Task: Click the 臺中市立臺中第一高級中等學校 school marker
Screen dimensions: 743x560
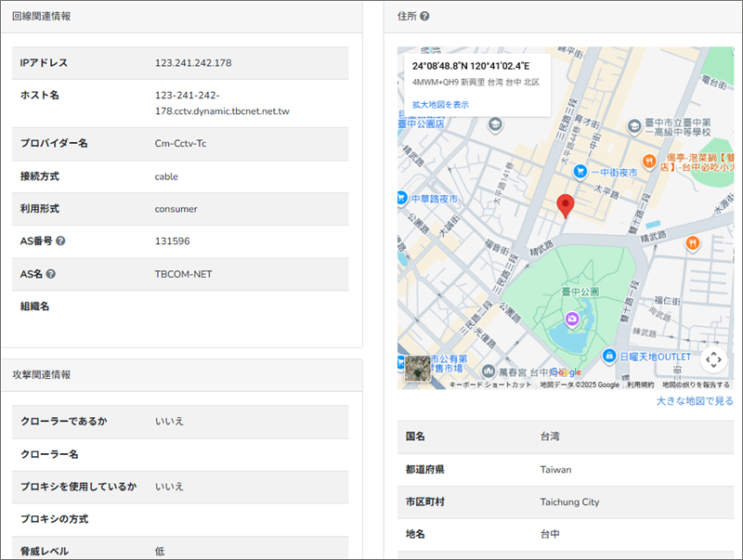Action: (x=633, y=123)
